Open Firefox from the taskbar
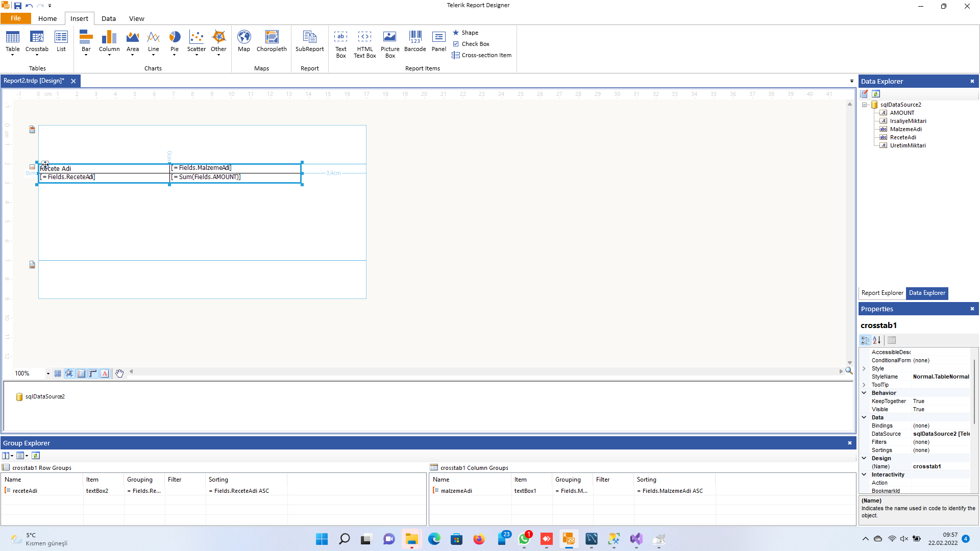The height and width of the screenshot is (551, 980). 479,539
